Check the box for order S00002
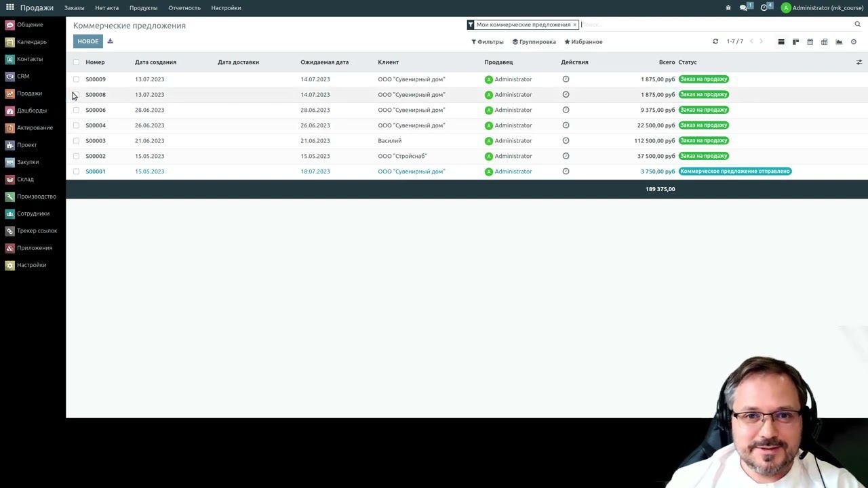The image size is (868, 488). click(76, 156)
